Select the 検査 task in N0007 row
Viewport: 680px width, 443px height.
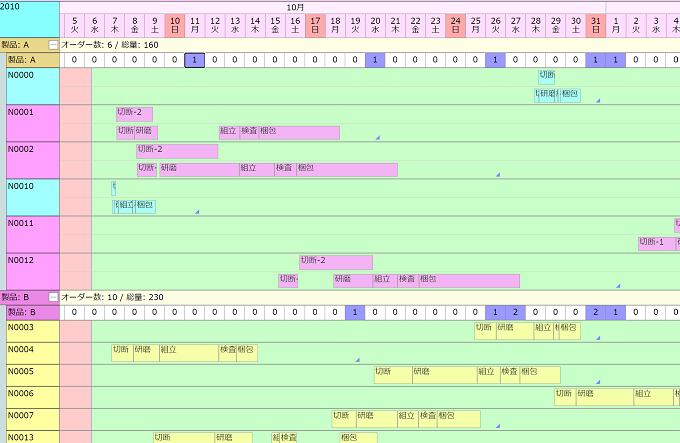click(x=427, y=418)
